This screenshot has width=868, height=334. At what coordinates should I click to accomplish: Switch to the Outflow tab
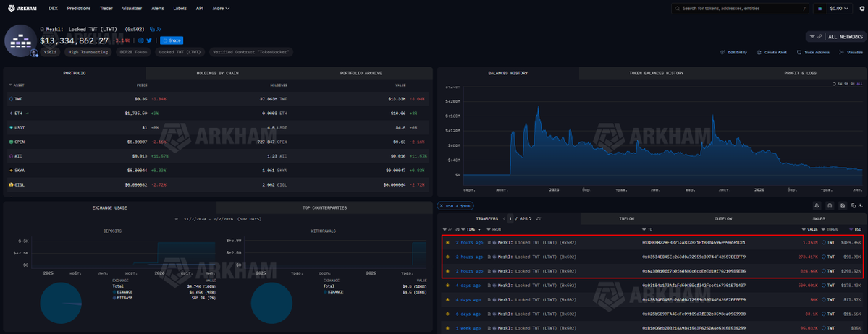tap(723, 219)
